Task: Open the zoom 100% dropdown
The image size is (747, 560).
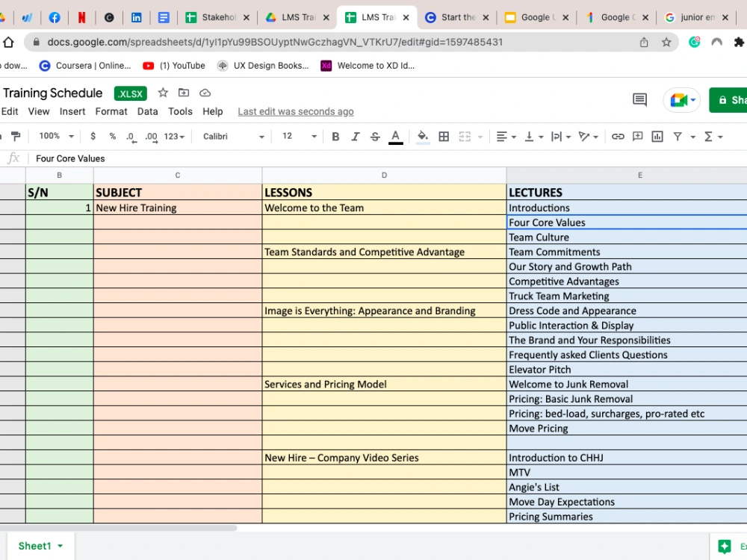Action: [56, 136]
